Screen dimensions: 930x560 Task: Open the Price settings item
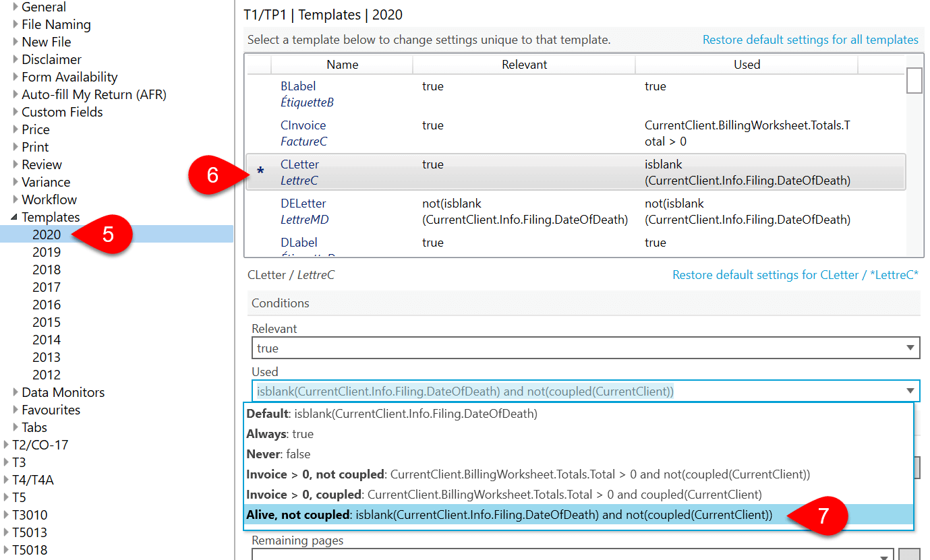tap(36, 129)
